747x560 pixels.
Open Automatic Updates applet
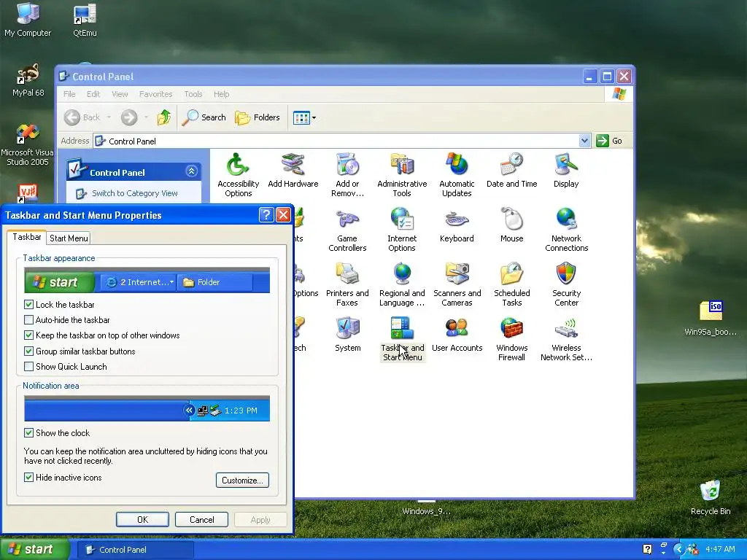point(457,175)
